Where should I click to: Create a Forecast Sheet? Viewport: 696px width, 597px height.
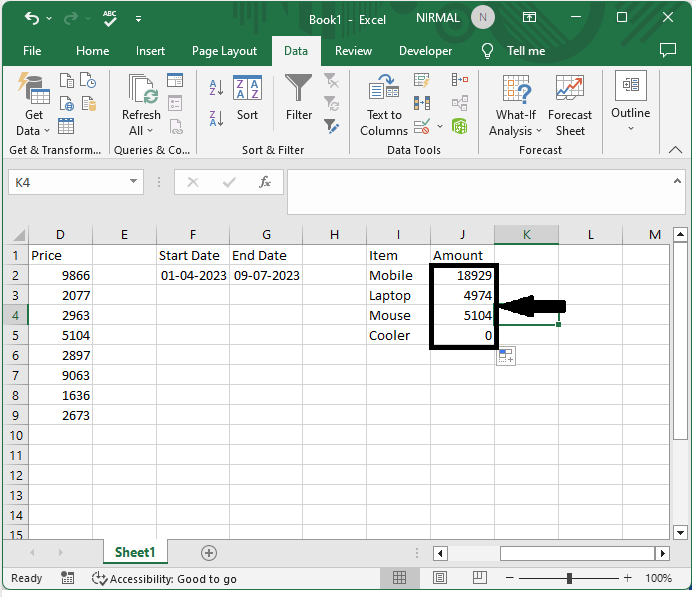tap(570, 106)
